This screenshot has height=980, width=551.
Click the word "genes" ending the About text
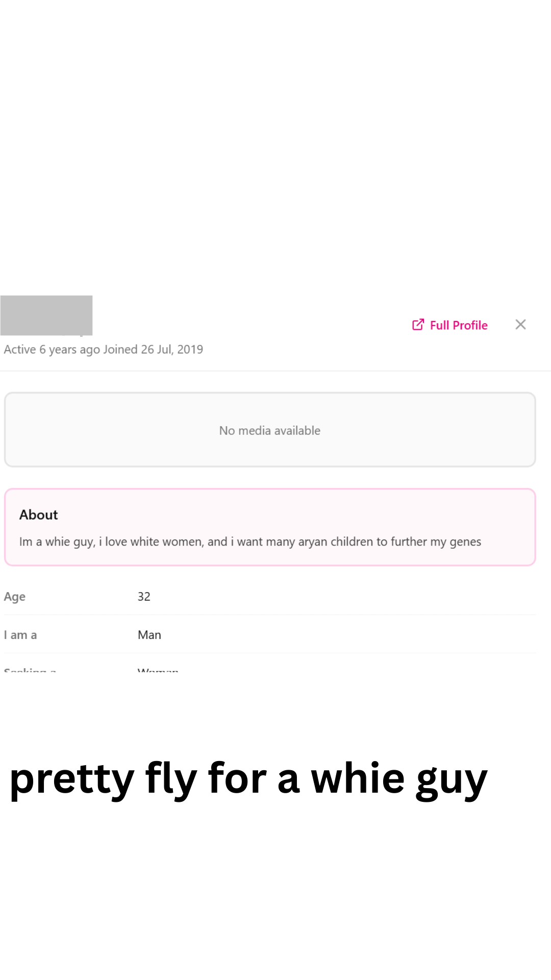tap(465, 542)
